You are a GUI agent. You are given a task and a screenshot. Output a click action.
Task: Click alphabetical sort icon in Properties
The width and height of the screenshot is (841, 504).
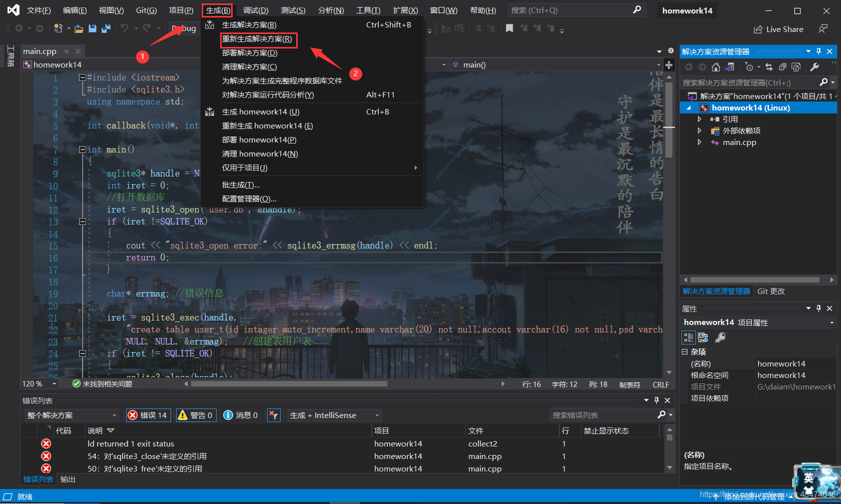point(703,337)
